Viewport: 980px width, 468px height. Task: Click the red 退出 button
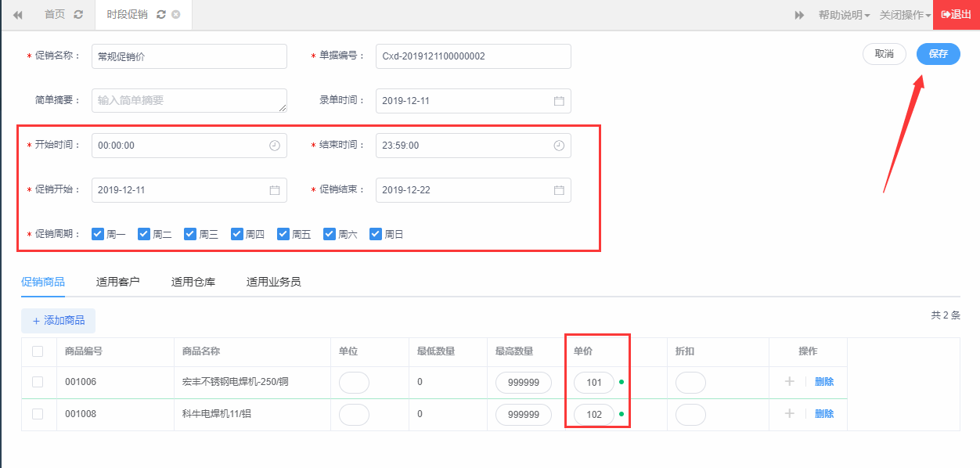pos(957,15)
